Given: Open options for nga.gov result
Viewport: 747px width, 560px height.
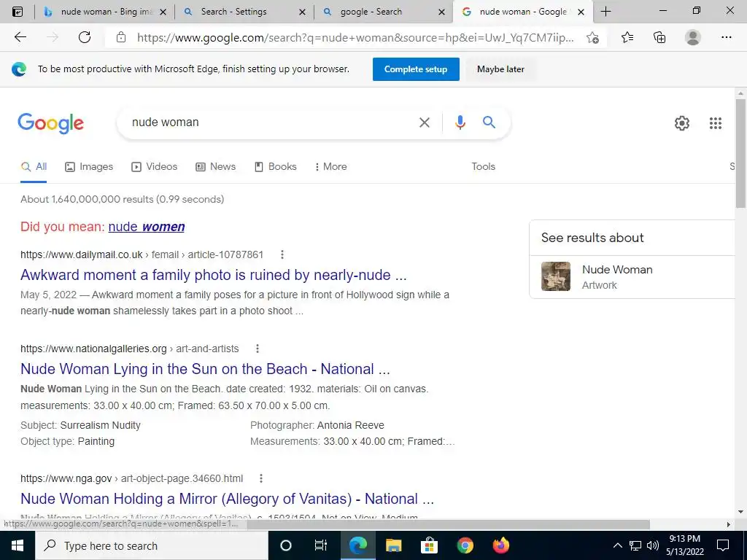Looking at the screenshot, I should click(261, 478).
